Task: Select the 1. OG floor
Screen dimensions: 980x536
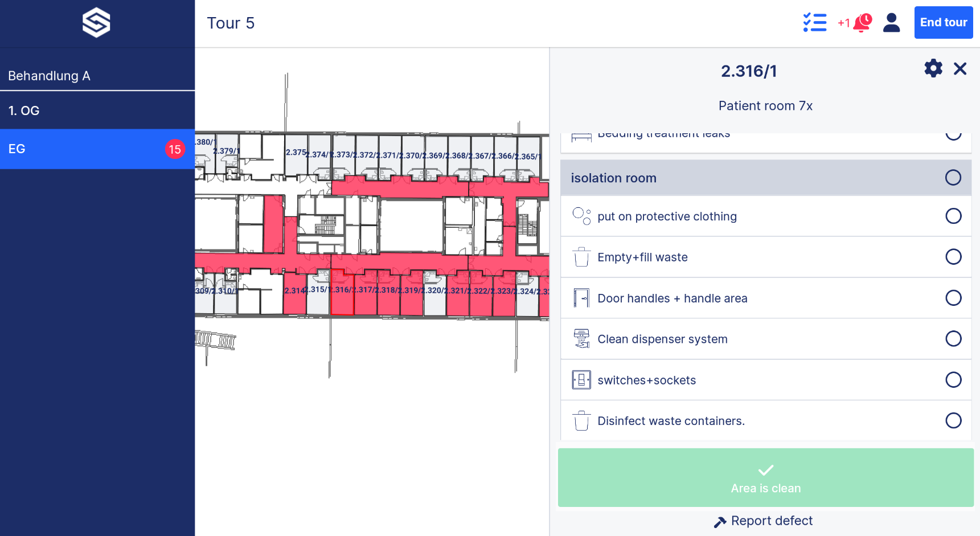Action: [97, 111]
